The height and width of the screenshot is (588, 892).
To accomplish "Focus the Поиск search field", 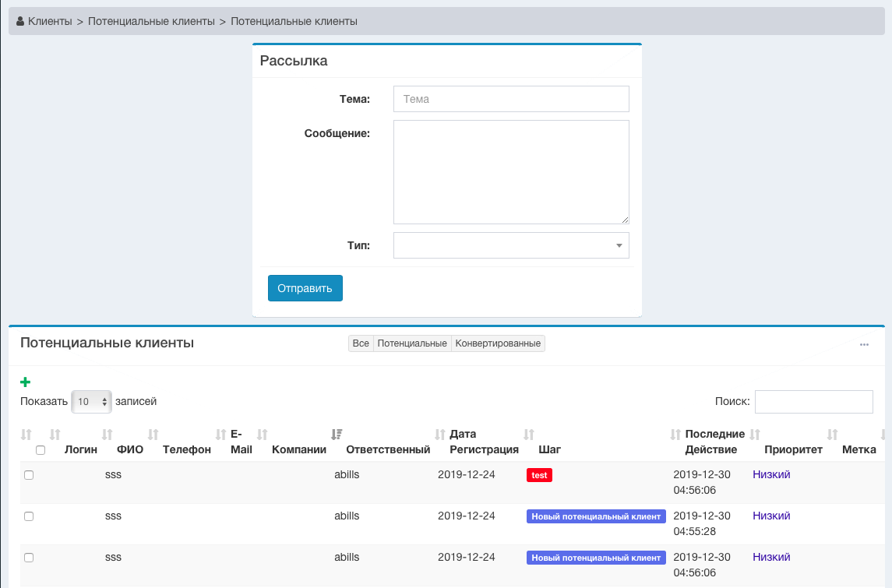I will coord(813,402).
